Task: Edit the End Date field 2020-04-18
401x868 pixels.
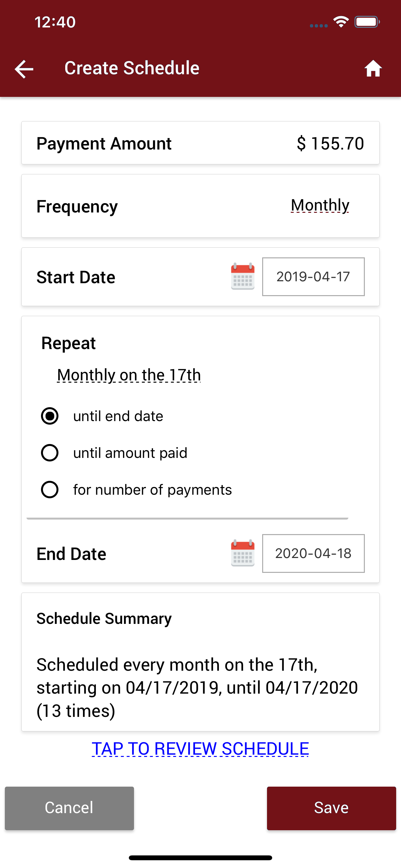Action: (x=314, y=553)
